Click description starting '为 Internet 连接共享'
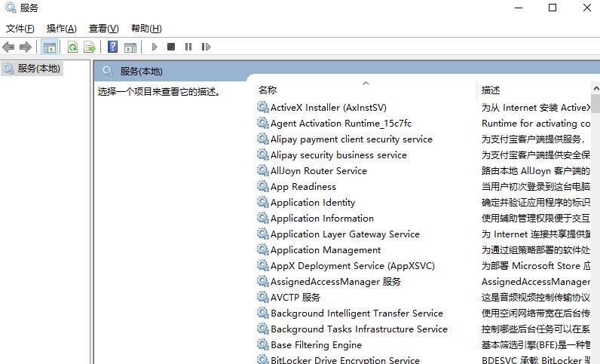 [536, 234]
